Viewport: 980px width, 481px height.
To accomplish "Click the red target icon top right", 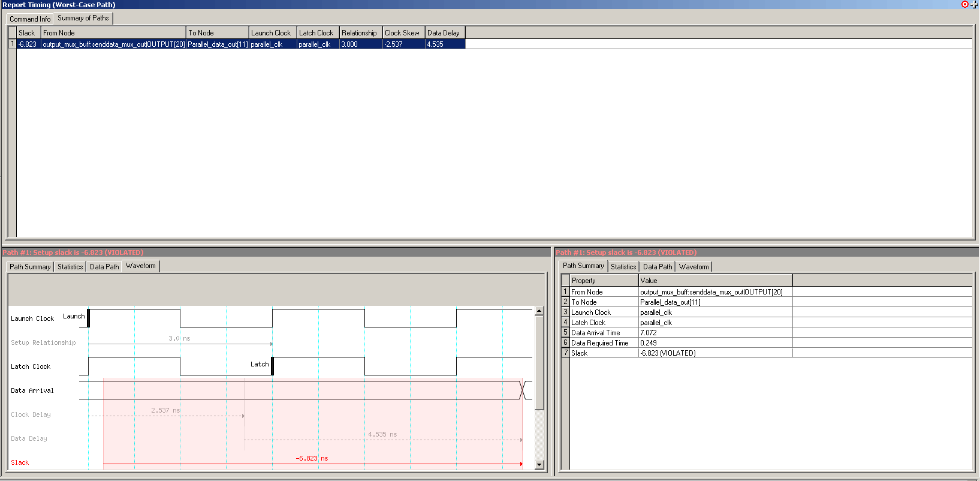I will click(x=965, y=4).
